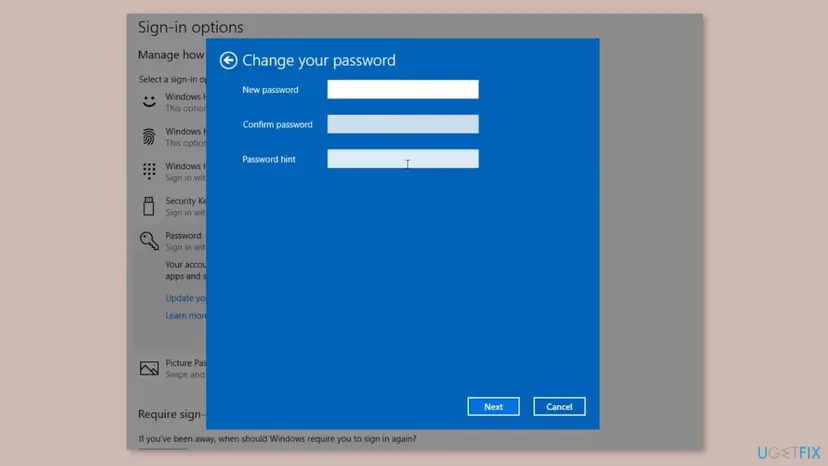Click the sign in again question text
Image resolution: width=828 pixels, height=466 pixels.
[x=278, y=439]
